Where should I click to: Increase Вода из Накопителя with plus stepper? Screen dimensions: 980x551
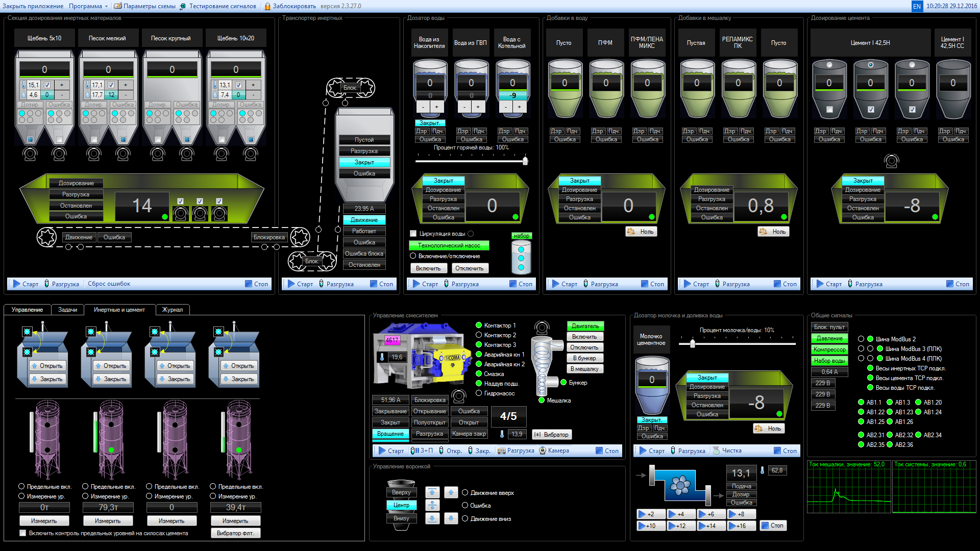tap(436, 107)
